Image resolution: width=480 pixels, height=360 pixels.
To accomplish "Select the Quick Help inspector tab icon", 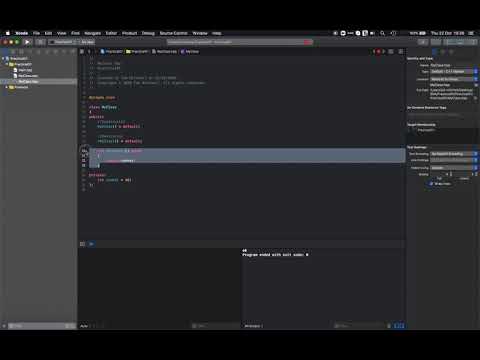I will [451, 52].
